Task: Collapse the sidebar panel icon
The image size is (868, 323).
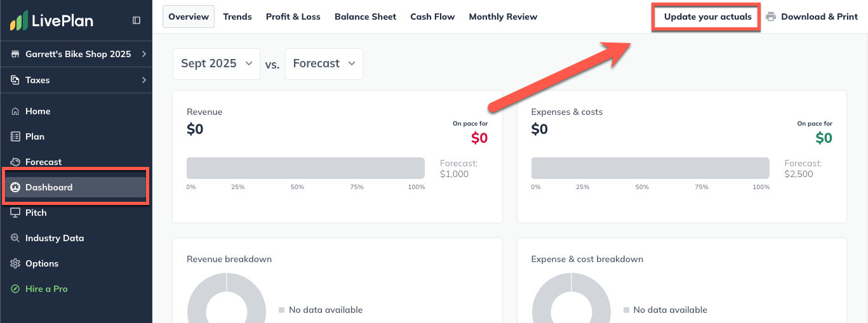Action: point(137,20)
